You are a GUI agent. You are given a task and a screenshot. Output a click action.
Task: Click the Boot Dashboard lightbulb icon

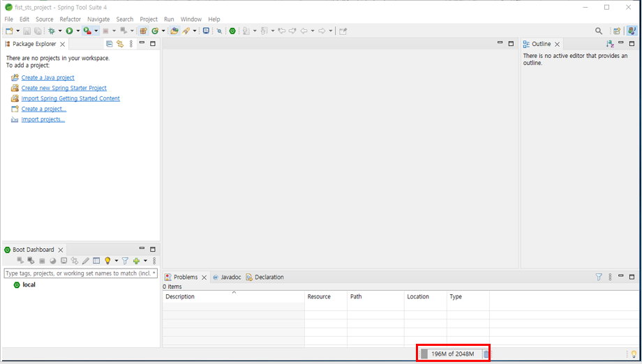click(x=107, y=261)
